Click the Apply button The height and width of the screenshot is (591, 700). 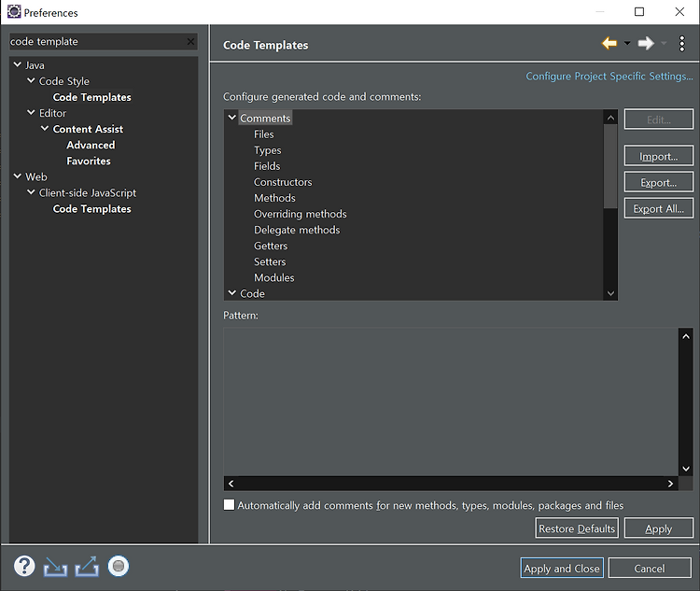[659, 528]
